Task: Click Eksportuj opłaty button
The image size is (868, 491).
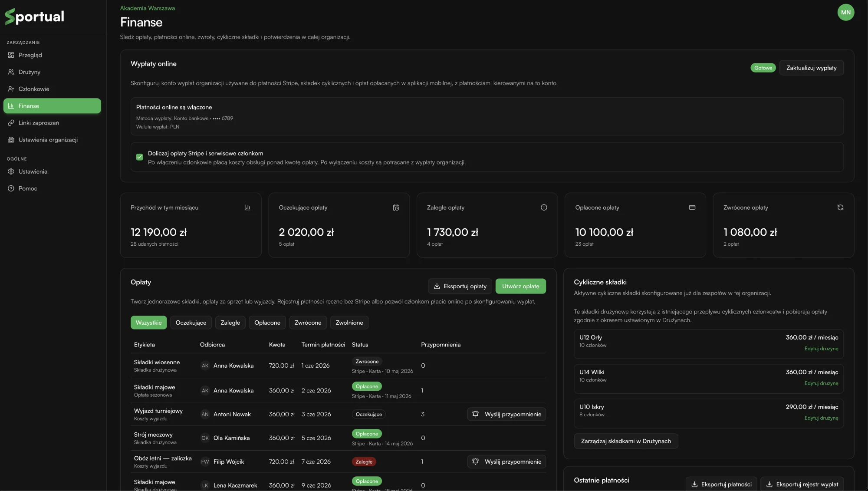Action: [460, 287]
